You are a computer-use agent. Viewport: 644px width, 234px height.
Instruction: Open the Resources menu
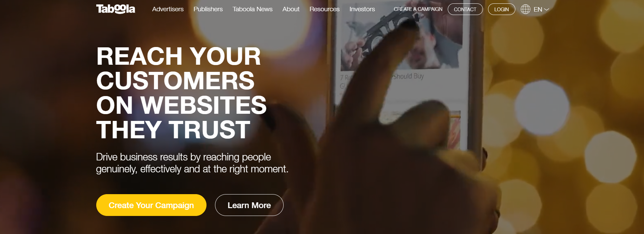click(325, 9)
